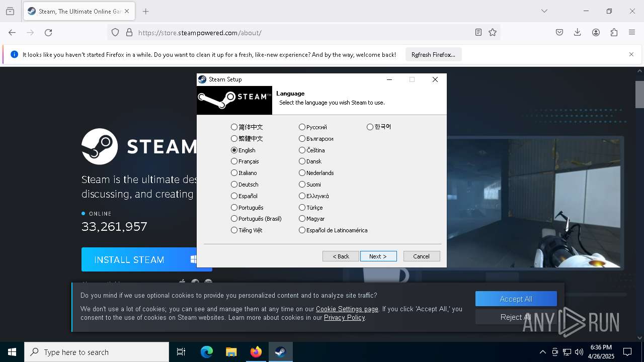
Task: Open Firefox application menu
Action: (632, 33)
